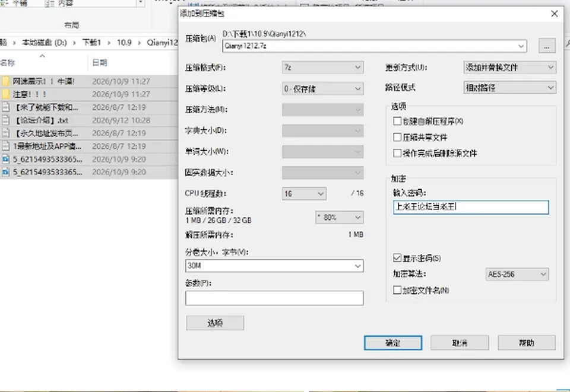
Task: Click the folder icon next to 注意！！！
Action: pyautogui.click(x=5, y=94)
